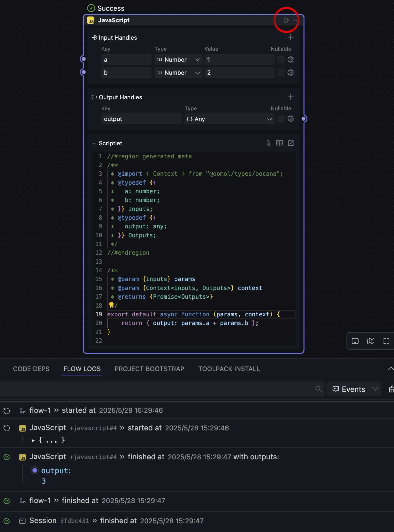
Task: Click the Scriptlet attachment paperclip icon
Action: (268, 143)
